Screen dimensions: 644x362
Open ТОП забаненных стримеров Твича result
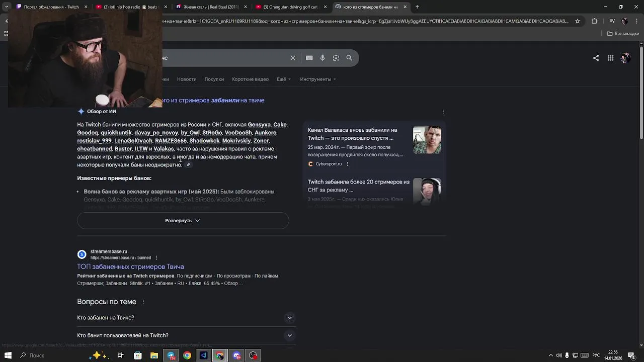130,267
